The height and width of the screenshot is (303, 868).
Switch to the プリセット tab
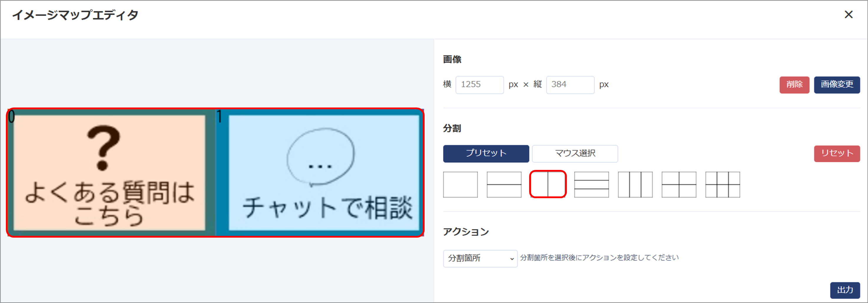click(486, 153)
